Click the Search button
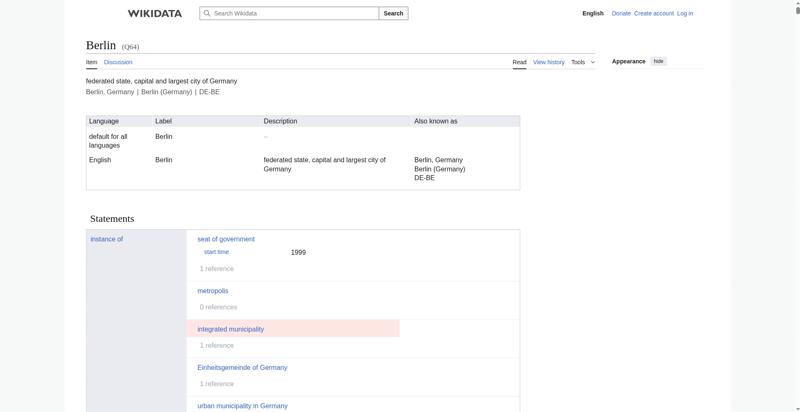Viewport: 800px width, 412px height. [x=393, y=13]
